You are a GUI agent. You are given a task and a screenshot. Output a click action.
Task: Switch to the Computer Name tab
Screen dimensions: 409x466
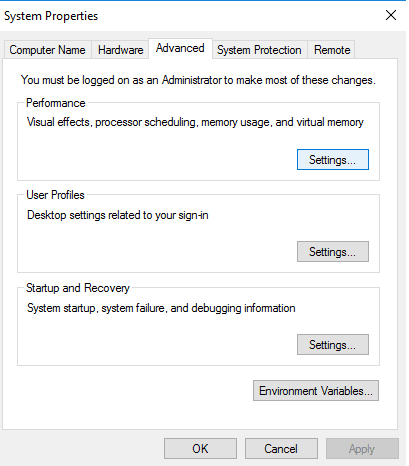47,50
